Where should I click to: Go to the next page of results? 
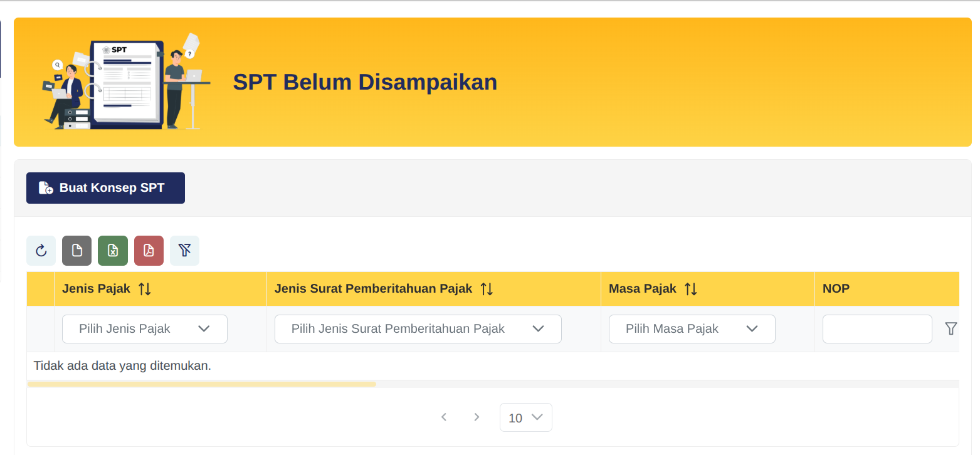click(477, 417)
